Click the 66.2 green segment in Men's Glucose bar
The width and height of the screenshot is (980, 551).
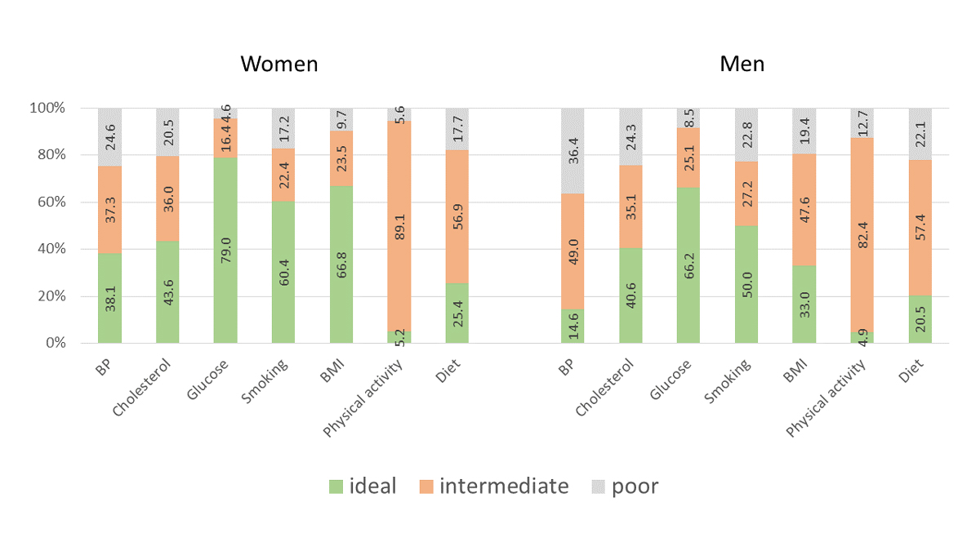pos(688,265)
